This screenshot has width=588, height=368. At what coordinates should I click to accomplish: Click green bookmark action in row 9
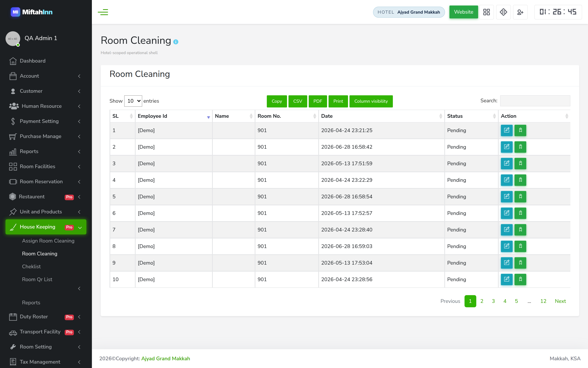520,263
